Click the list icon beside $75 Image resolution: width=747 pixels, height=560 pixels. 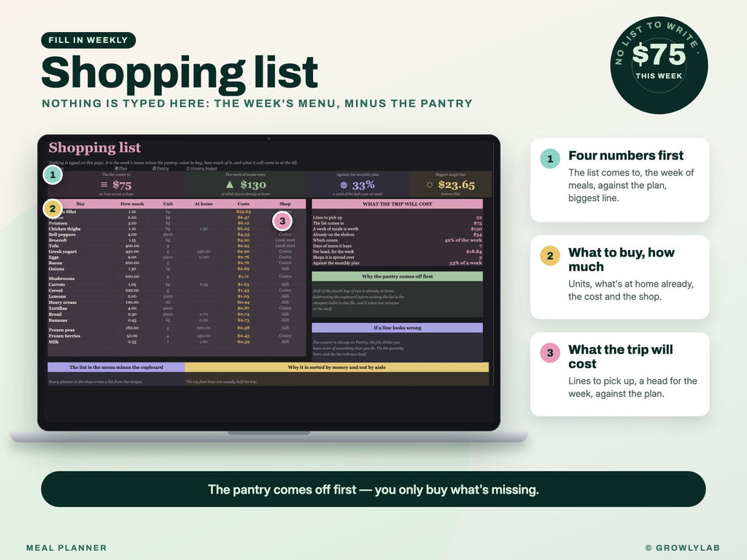104,184
